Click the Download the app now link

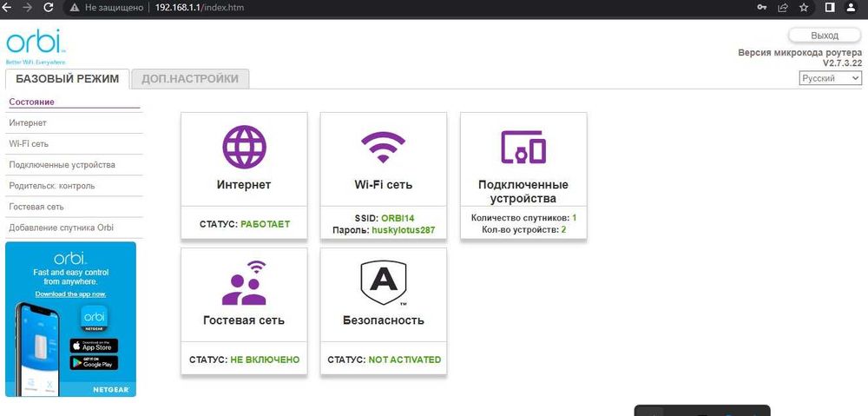[71, 294]
